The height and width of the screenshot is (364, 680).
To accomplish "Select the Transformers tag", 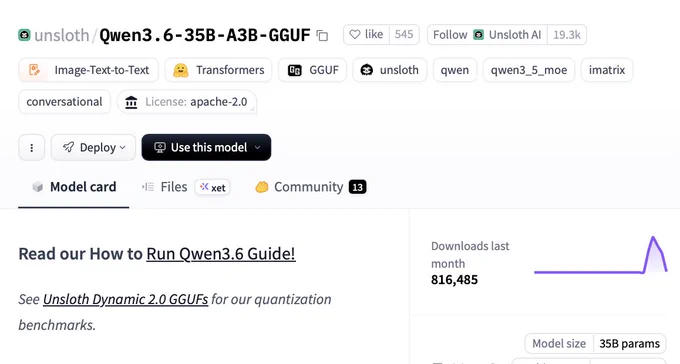I will (x=218, y=70).
